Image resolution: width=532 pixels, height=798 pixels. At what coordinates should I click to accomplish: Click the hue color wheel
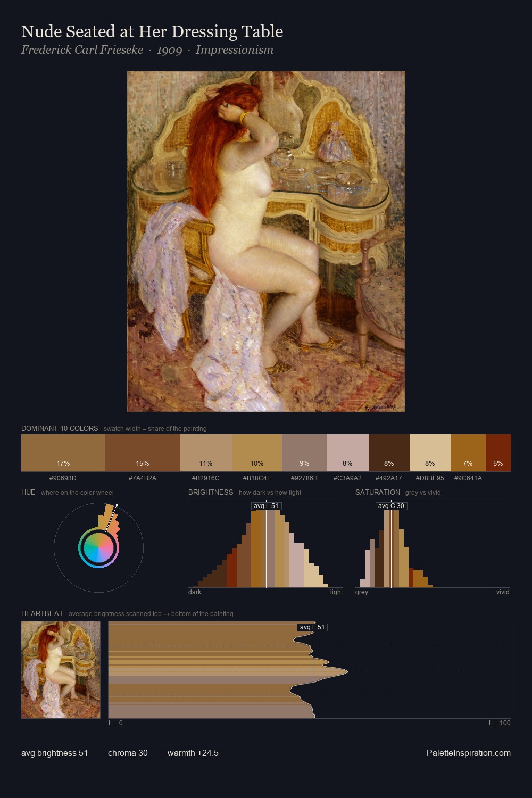tap(98, 547)
